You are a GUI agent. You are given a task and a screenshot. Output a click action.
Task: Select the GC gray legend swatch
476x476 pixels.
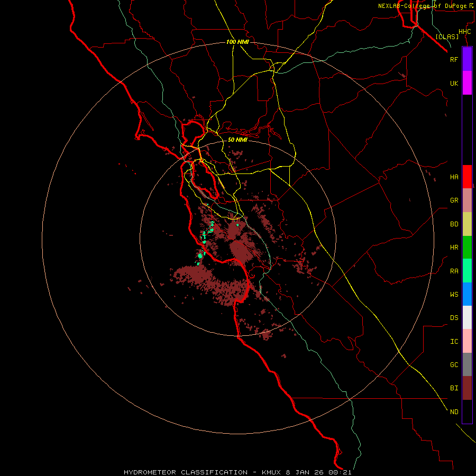[467, 364]
